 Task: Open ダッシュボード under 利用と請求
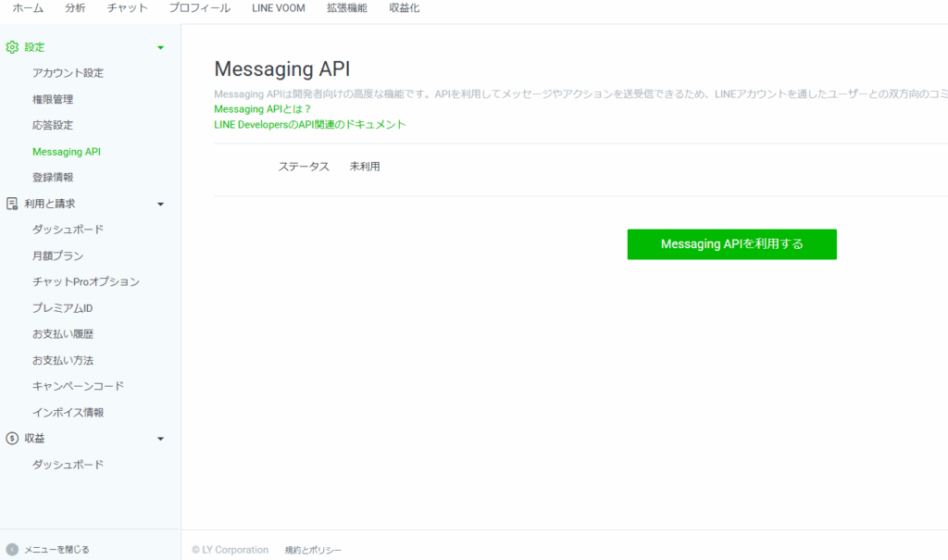68,230
